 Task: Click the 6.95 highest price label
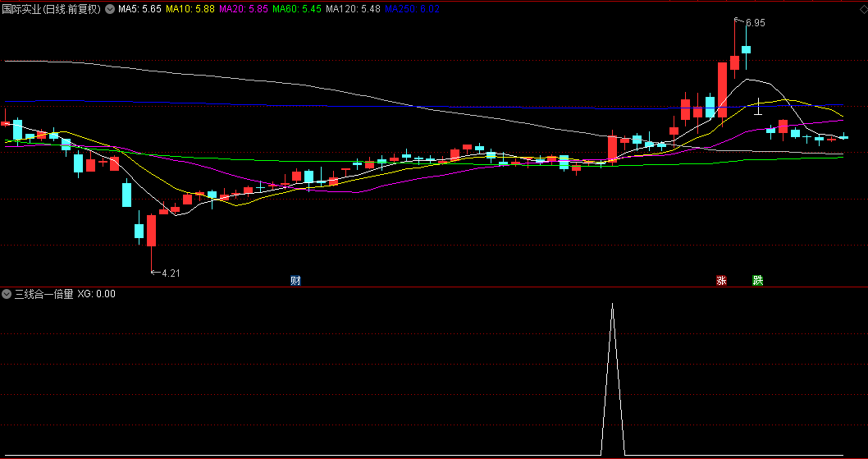(x=754, y=24)
